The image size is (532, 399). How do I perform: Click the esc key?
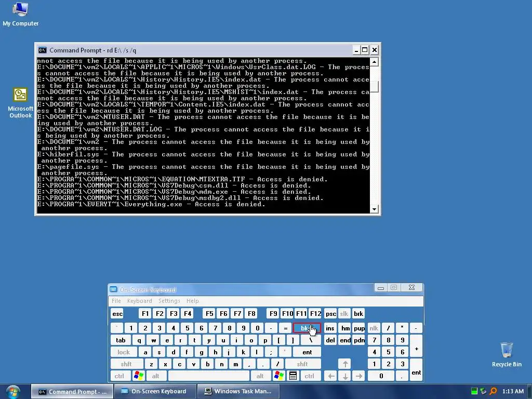click(x=117, y=313)
